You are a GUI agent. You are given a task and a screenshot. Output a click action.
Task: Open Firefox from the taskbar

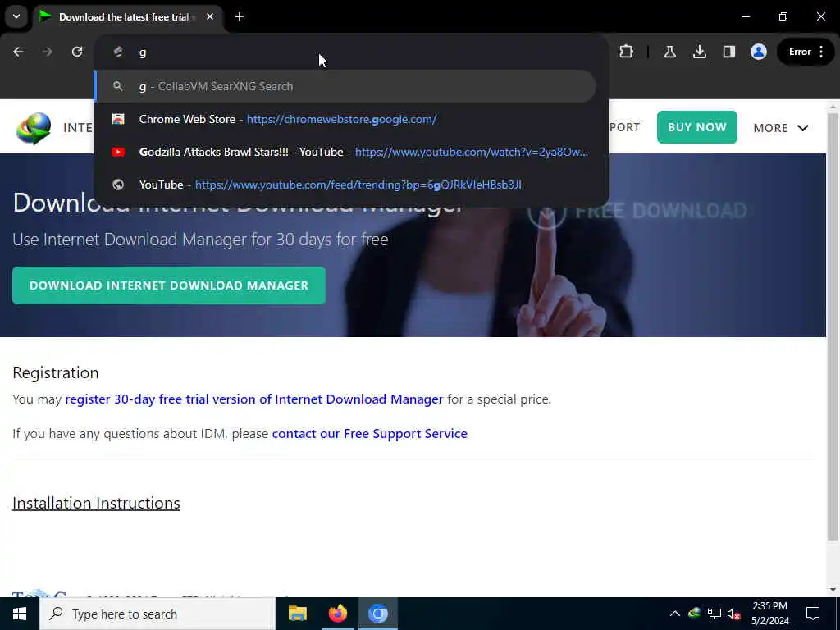pyautogui.click(x=337, y=614)
